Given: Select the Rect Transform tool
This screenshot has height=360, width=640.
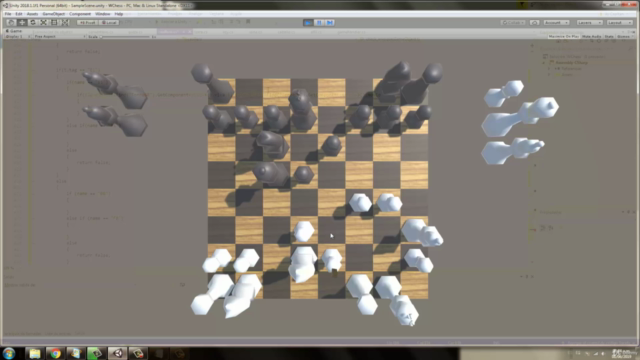Looking at the screenshot, I should [x=54, y=22].
